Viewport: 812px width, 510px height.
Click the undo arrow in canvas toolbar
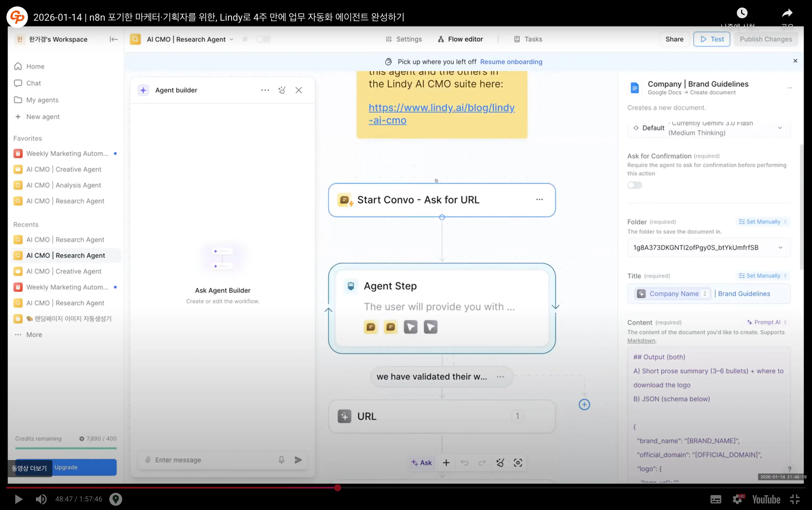[x=465, y=463]
